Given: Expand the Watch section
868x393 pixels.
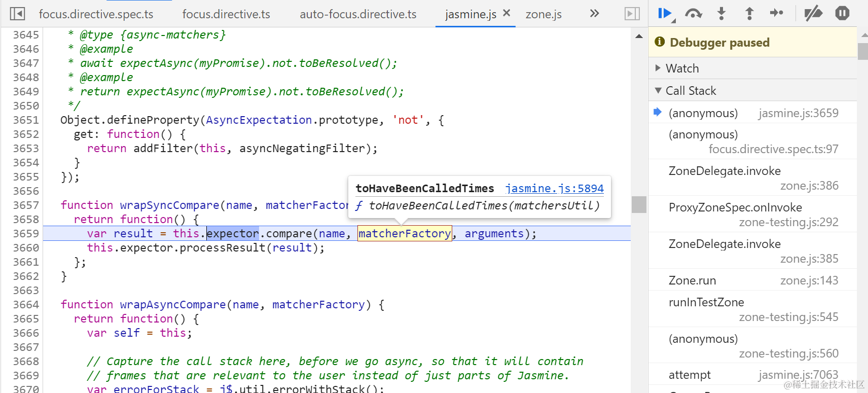Looking at the screenshot, I should click(x=752, y=68).
